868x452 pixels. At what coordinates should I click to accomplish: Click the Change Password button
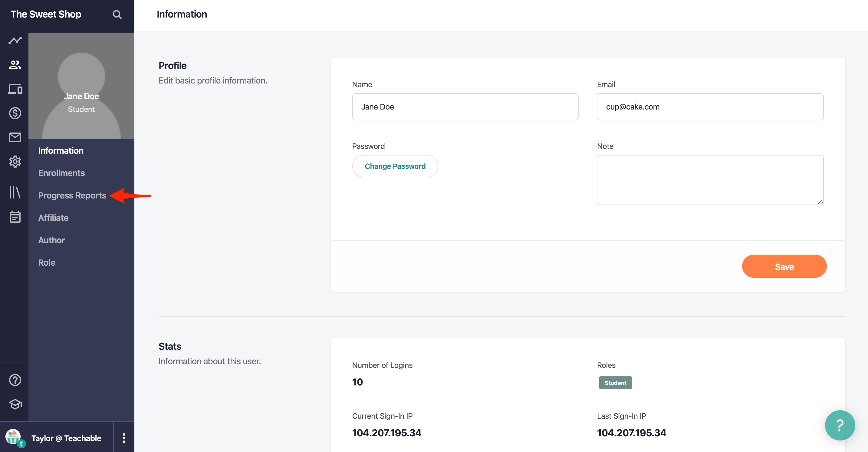point(395,166)
